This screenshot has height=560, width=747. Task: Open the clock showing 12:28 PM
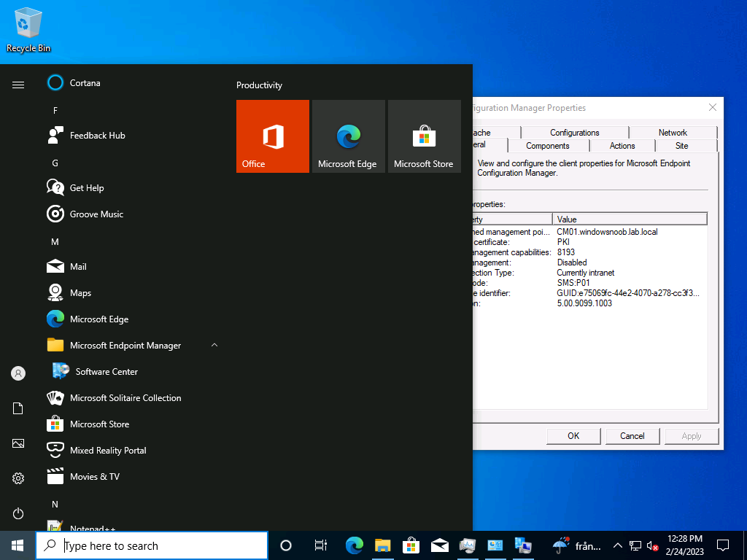pyautogui.click(x=685, y=545)
